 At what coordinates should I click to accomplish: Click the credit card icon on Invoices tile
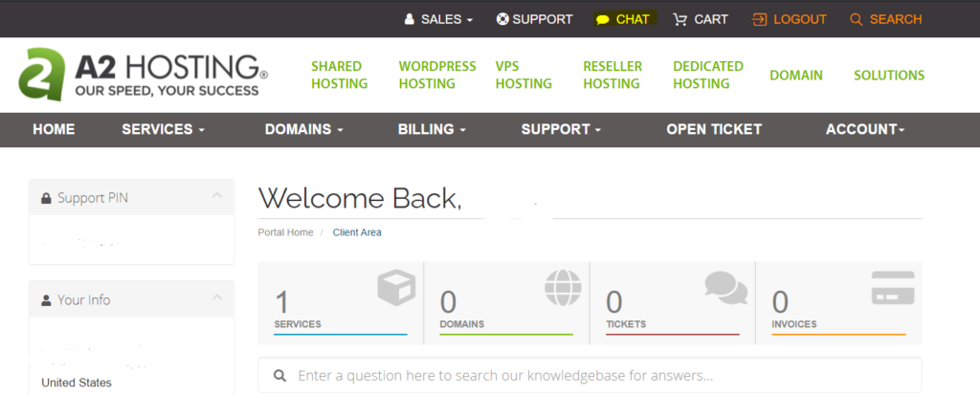(x=893, y=288)
